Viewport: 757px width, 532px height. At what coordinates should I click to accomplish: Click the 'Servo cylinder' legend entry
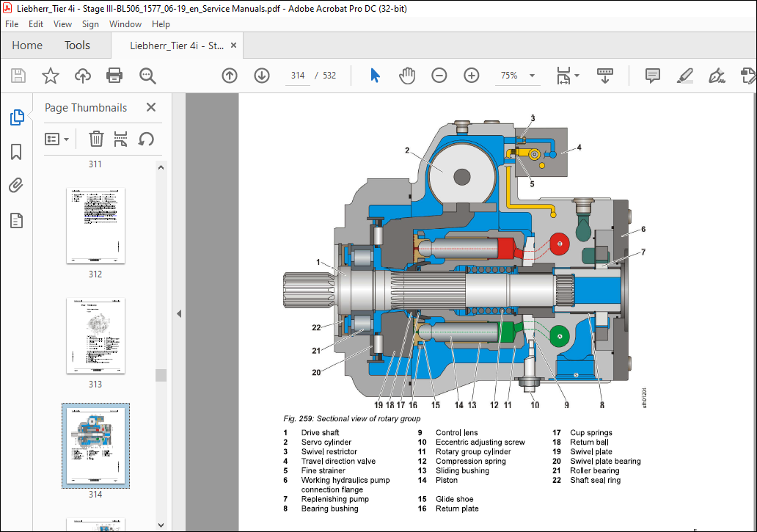[x=326, y=442]
